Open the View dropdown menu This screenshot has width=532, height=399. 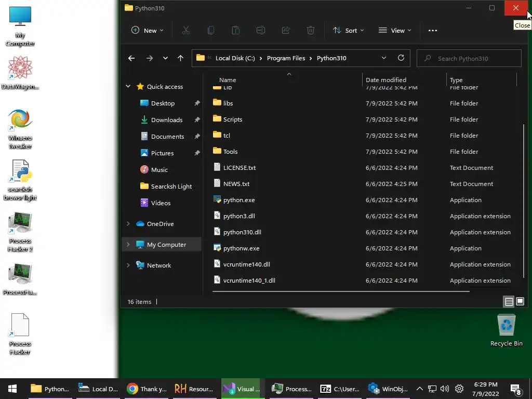pos(395,31)
